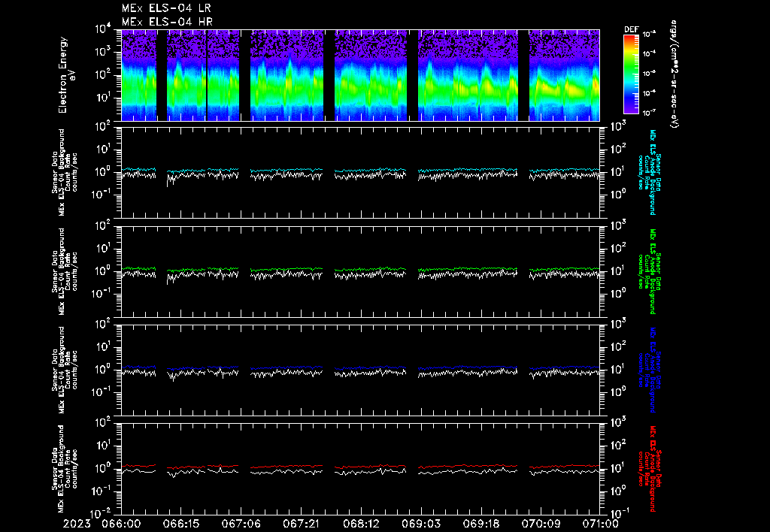Viewport: 770px width, 532px height.
Task: Click the "069:18" time axis label
Action: 480,524
